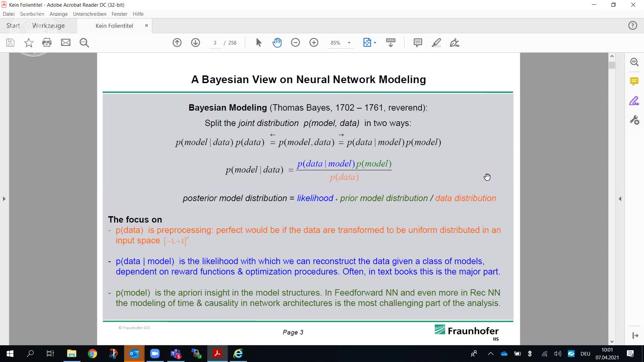Click the zoom out minus icon
Viewport: 644px width, 362px height.
click(295, 43)
